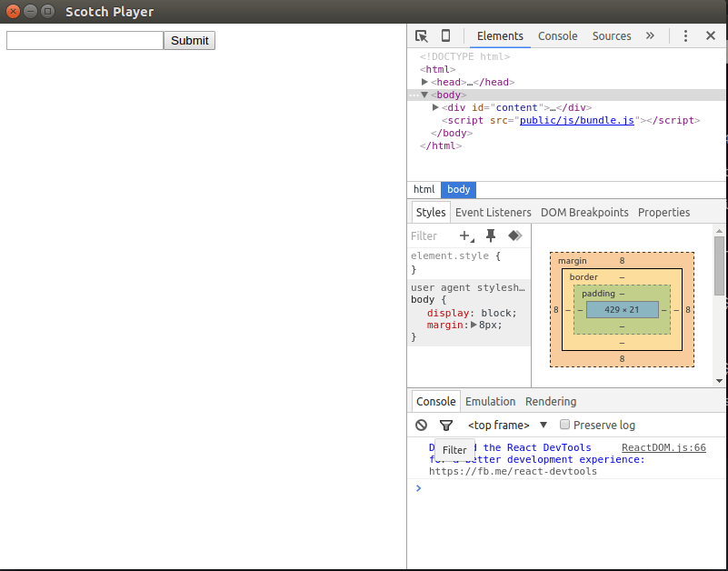Open the <top frame> context dropdown
Viewport: 728px width, 571px height.
pos(508,426)
